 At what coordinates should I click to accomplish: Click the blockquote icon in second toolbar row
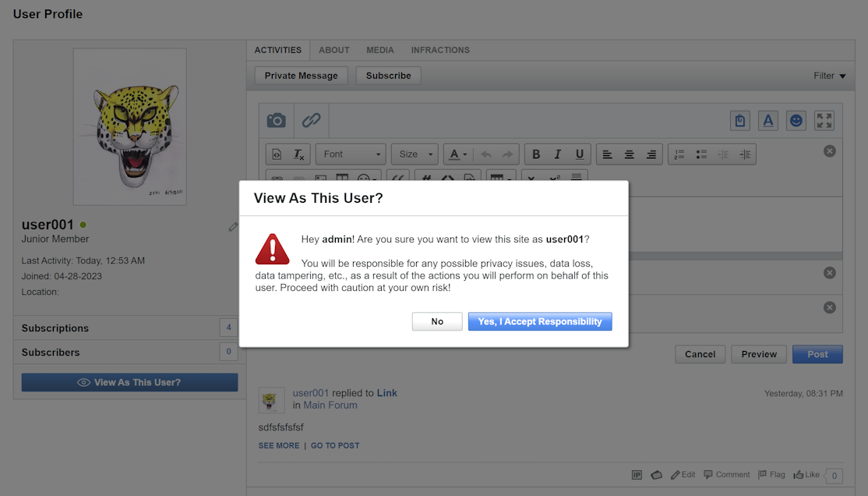[397, 177]
